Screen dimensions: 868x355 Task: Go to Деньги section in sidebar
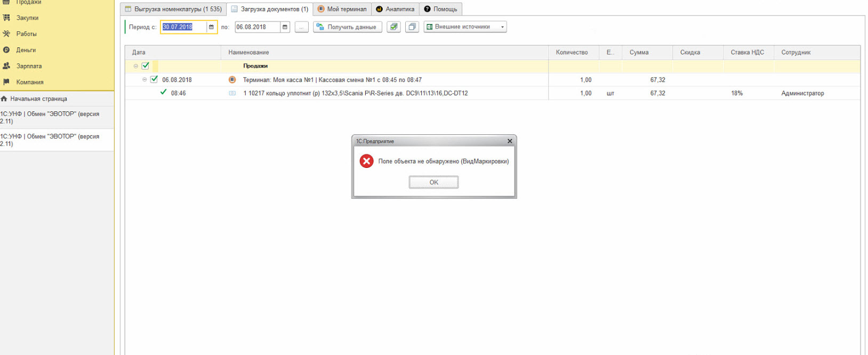click(x=26, y=50)
